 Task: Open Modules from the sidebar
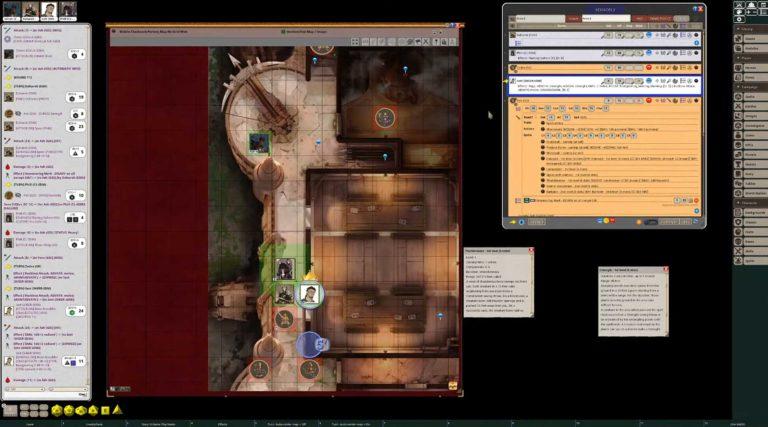coord(750,48)
